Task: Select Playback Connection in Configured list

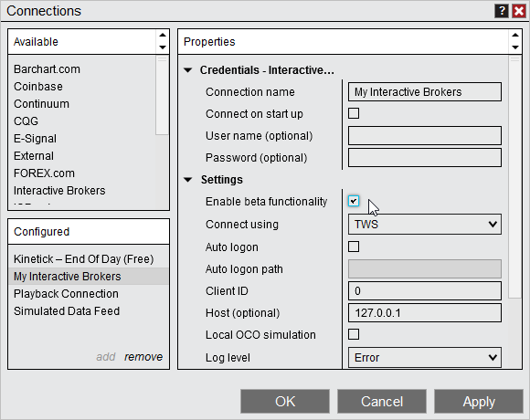Action: [89, 294]
